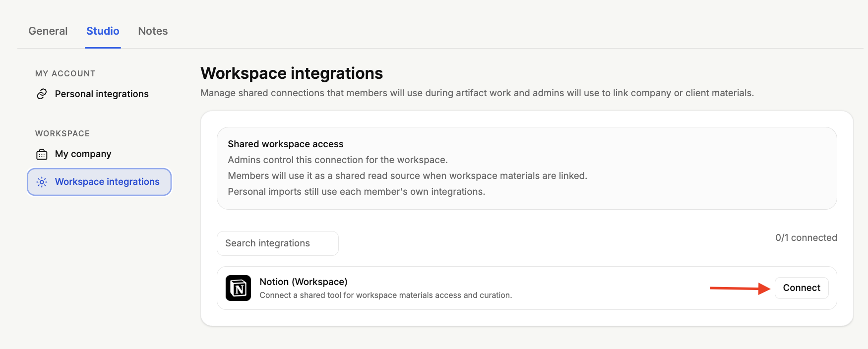This screenshot has height=349, width=868.
Task: Click the Workspace integrations page heading
Action: tap(292, 73)
